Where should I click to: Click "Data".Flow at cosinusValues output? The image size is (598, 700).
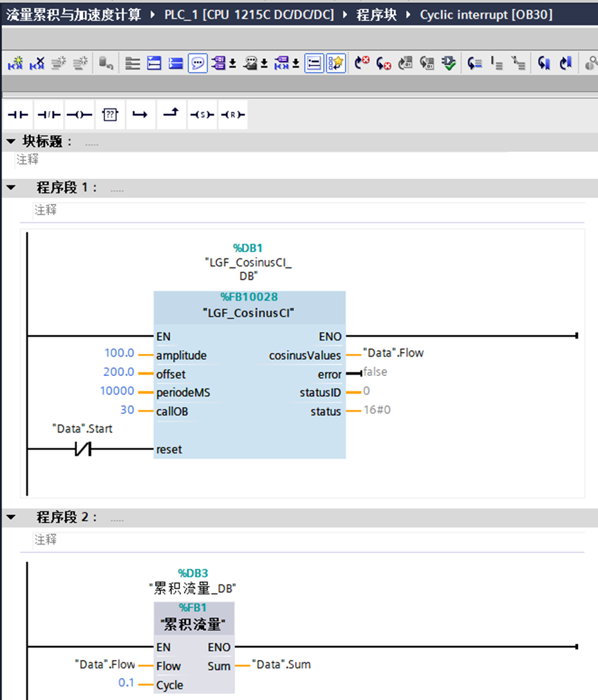pos(393,353)
